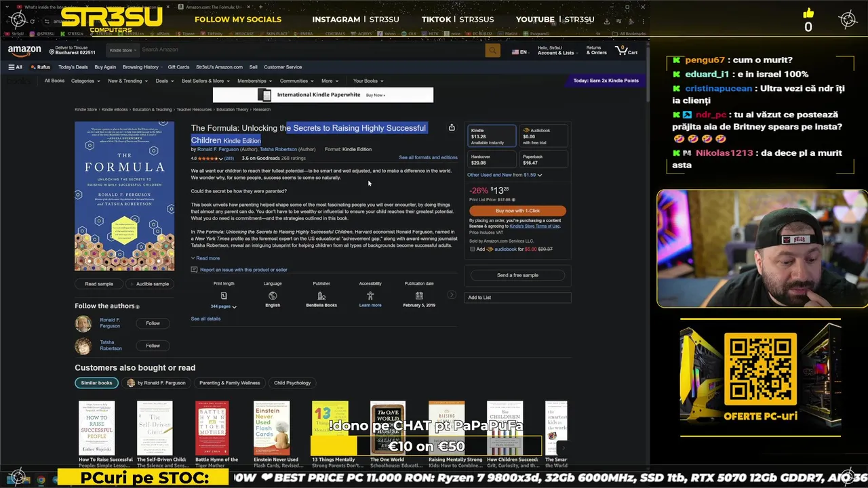This screenshot has width=868, height=488.
Task: Expand Other Used and New offers
Action: (x=505, y=175)
